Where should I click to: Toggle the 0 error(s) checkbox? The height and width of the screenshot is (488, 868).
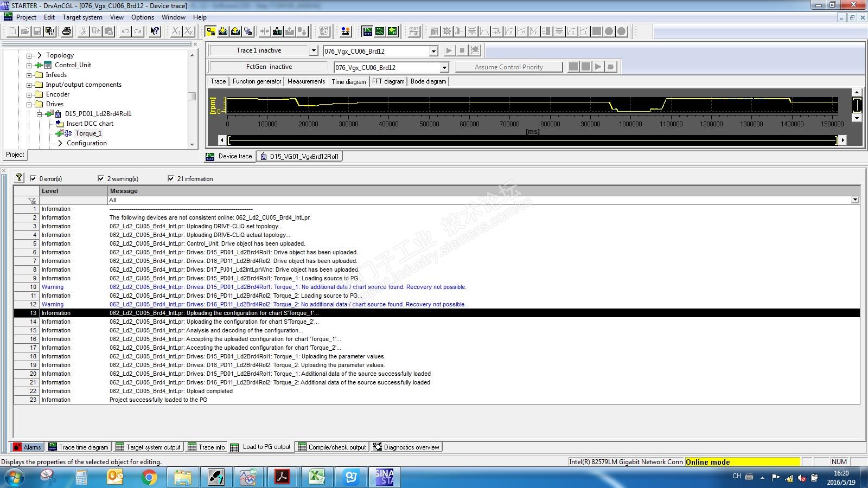click(33, 178)
